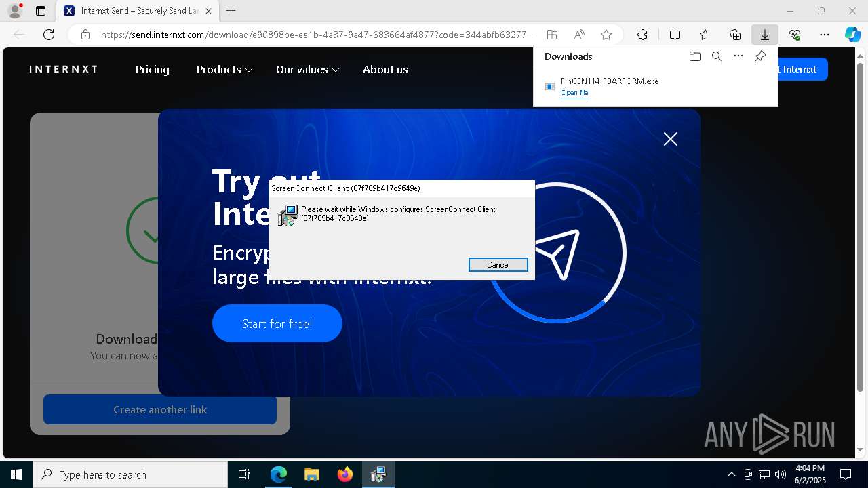Screen dimensions: 868x488
Task: Click the Open file link
Action: point(574,93)
